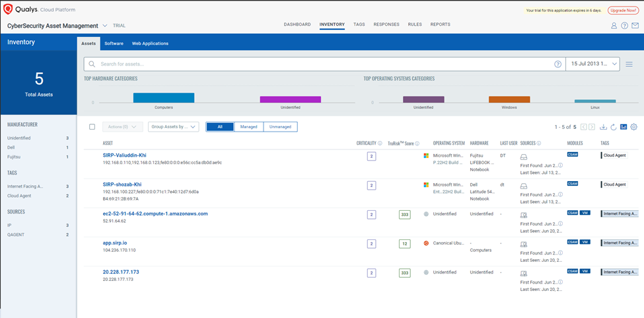The height and width of the screenshot is (318, 644).
Task: Switch to the Web Applications tab
Action: click(x=150, y=44)
